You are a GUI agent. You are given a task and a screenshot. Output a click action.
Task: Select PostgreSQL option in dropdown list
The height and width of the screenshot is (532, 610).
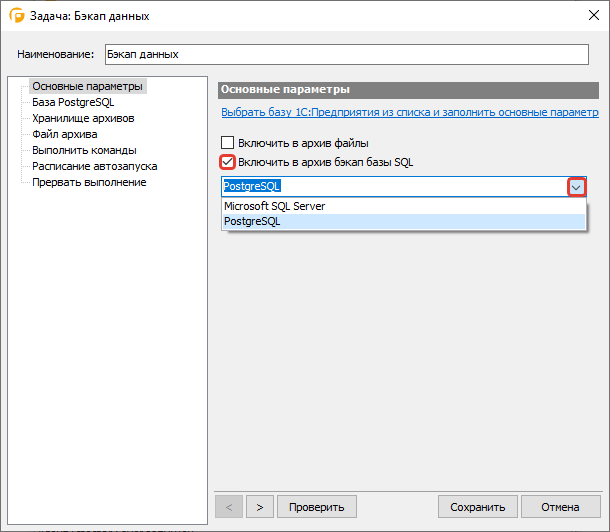(x=252, y=222)
